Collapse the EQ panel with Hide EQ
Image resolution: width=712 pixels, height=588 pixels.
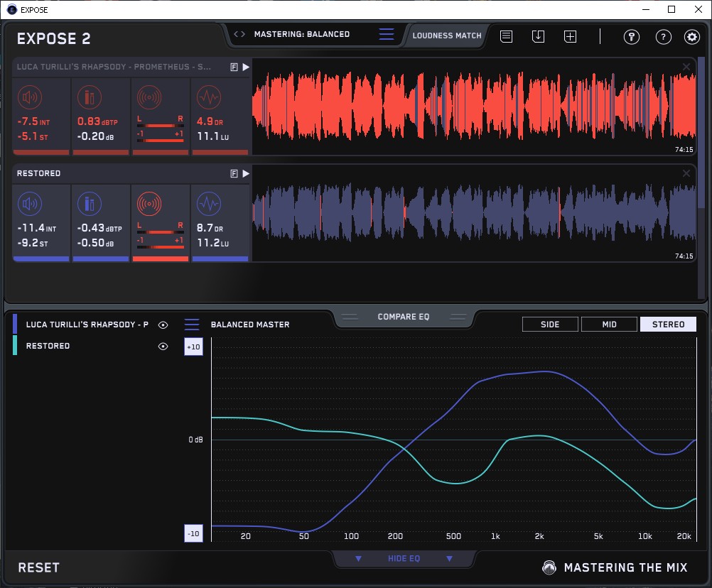pos(404,558)
